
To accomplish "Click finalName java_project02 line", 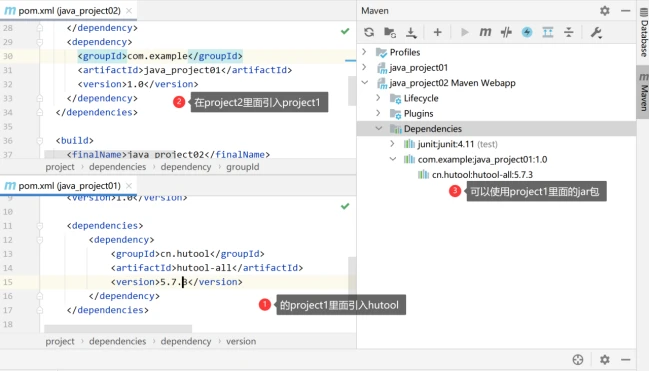I will [x=168, y=155].
